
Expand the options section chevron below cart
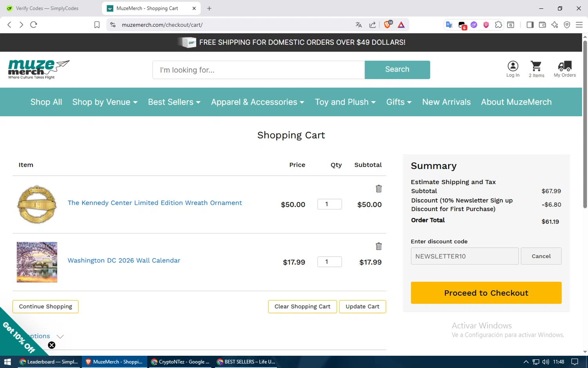60,336
